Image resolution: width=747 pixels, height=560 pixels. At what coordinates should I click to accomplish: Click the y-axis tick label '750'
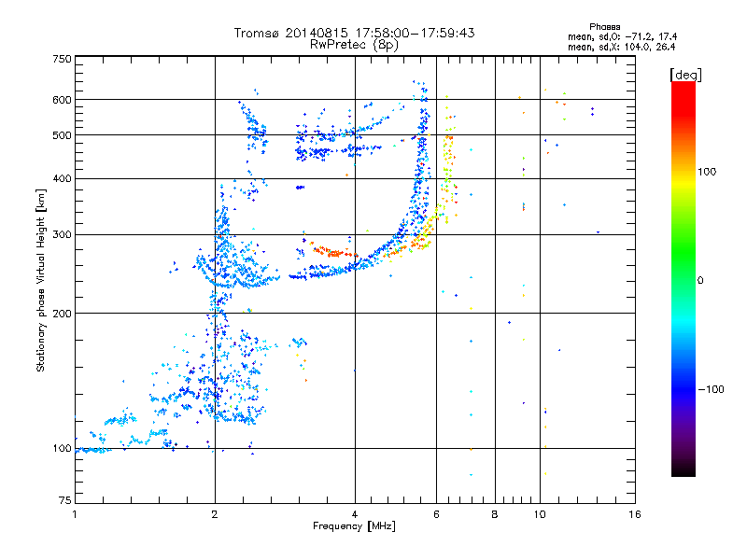(62, 59)
